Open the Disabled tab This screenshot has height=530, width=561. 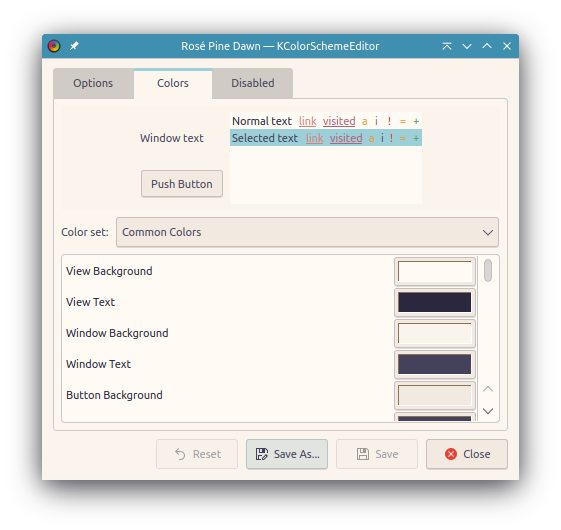253,83
